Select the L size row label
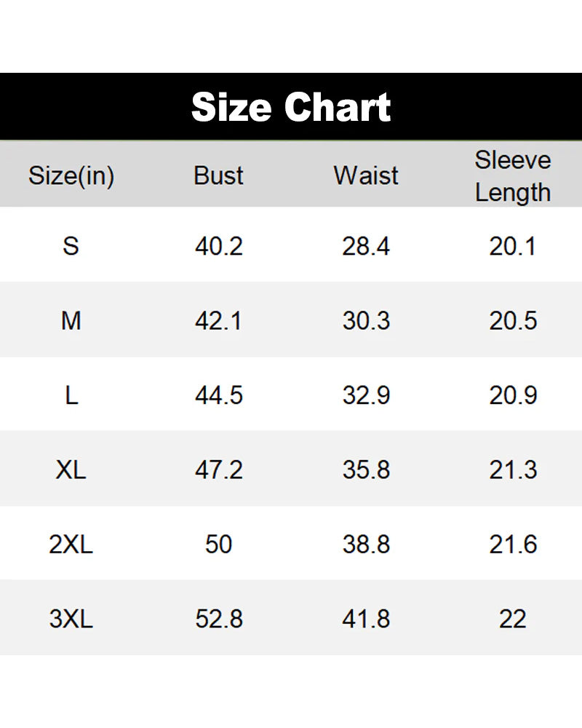 pos(71,395)
